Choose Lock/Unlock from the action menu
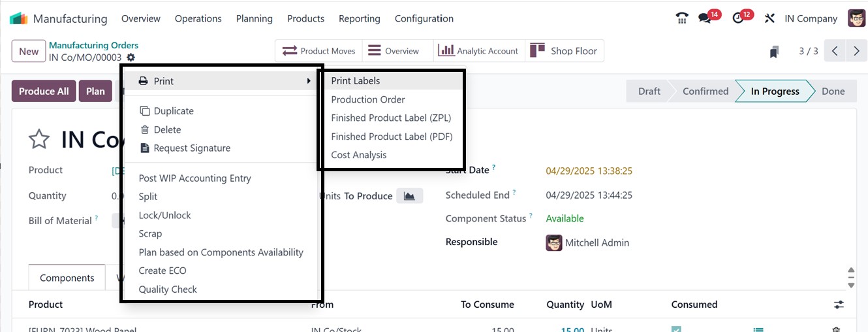Image resolution: width=868 pixels, height=332 pixels. pyautogui.click(x=164, y=215)
